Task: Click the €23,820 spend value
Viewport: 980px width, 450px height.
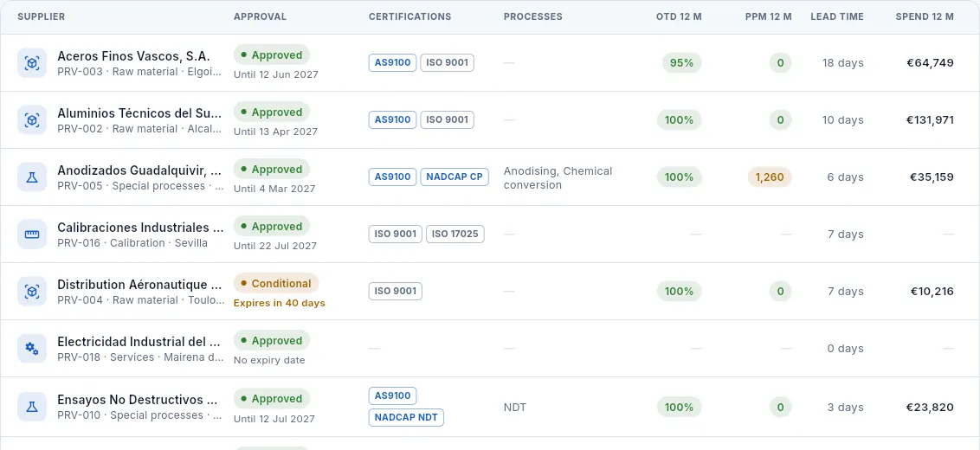Action: click(x=930, y=408)
